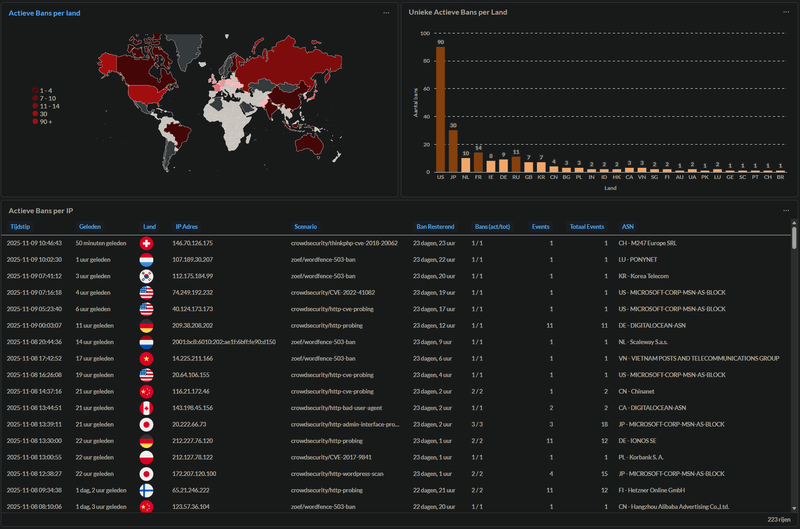
Task: Sort table by Scenario column
Action: (306, 226)
